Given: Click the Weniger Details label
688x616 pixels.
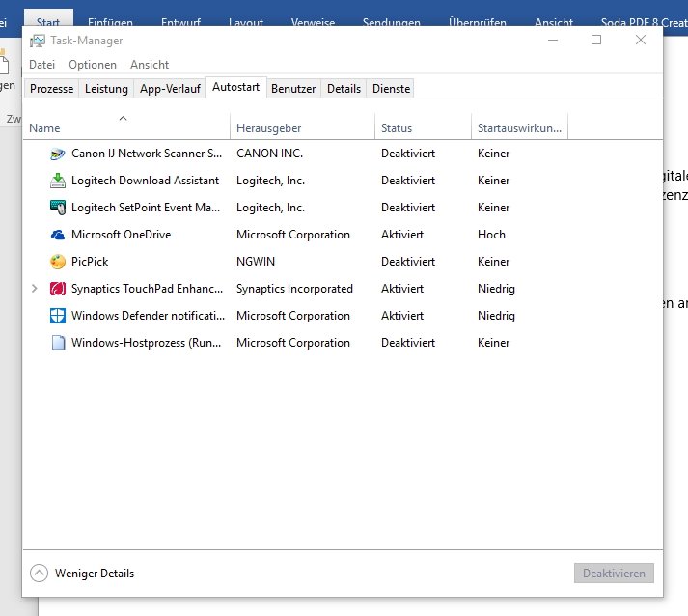Looking at the screenshot, I should click(x=95, y=574).
